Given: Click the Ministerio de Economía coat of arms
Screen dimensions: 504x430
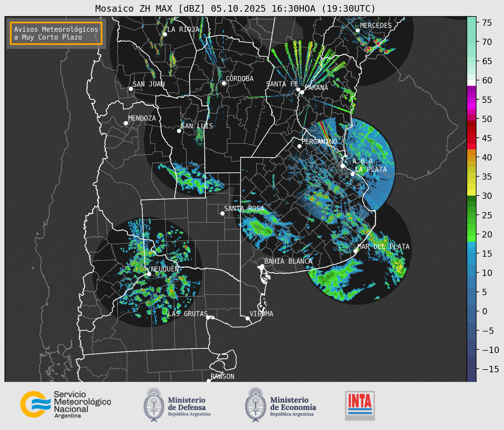Looking at the screenshot, I should (255, 405).
